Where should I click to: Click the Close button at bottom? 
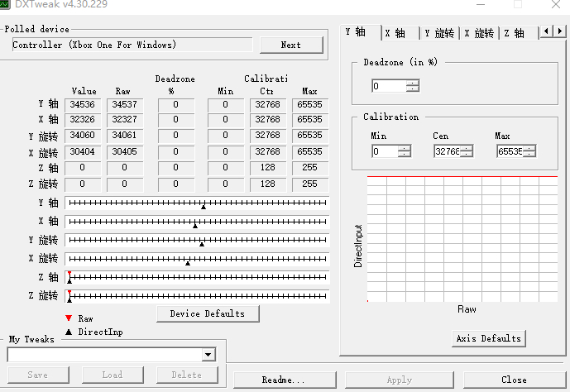pos(515,380)
